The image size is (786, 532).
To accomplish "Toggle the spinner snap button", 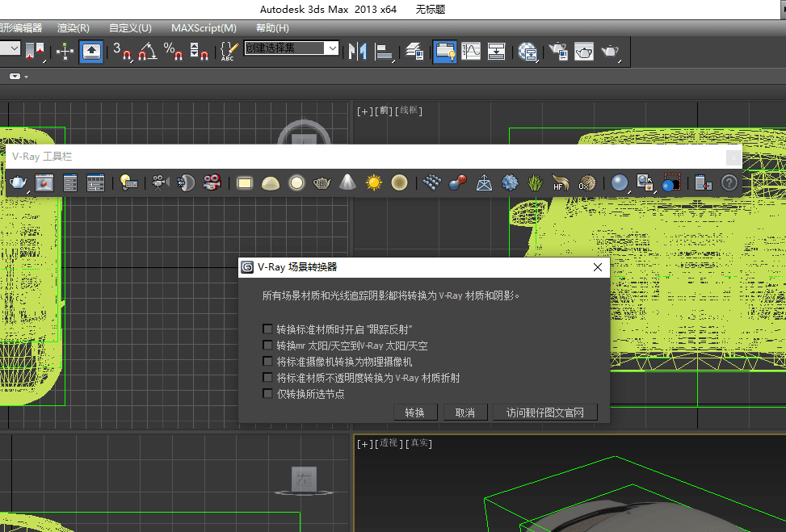I will pyautogui.click(x=199, y=51).
